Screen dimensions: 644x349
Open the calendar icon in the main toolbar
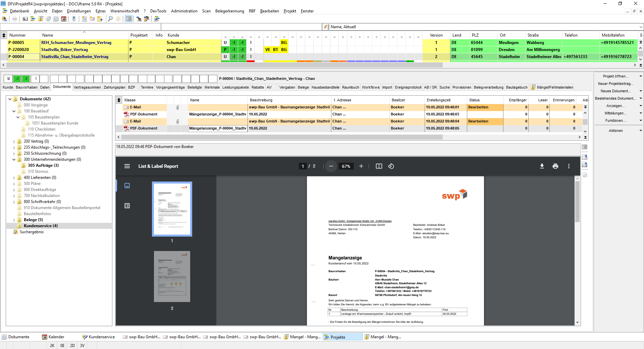coord(64,19)
